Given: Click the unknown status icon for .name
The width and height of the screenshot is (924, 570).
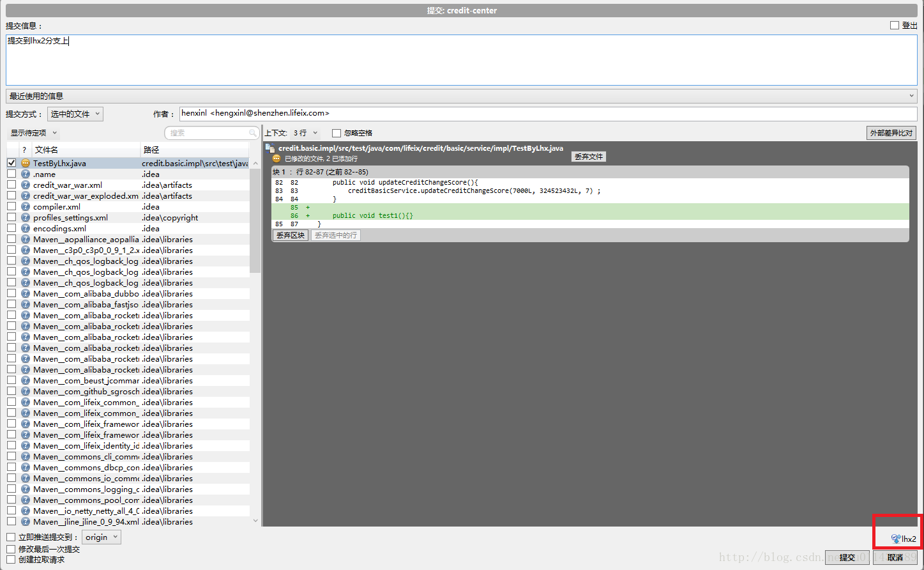Looking at the screenshot, I should (x=26, y=174).
